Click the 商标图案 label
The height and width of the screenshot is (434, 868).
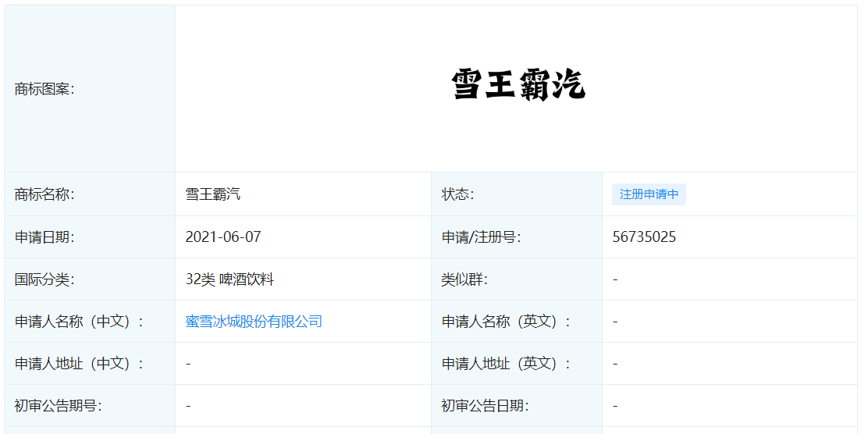(x=44, y=88)
